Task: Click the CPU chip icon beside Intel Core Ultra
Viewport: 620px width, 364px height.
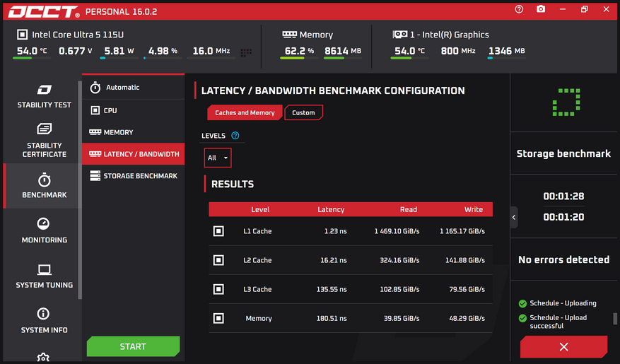Action: [22, 35]
